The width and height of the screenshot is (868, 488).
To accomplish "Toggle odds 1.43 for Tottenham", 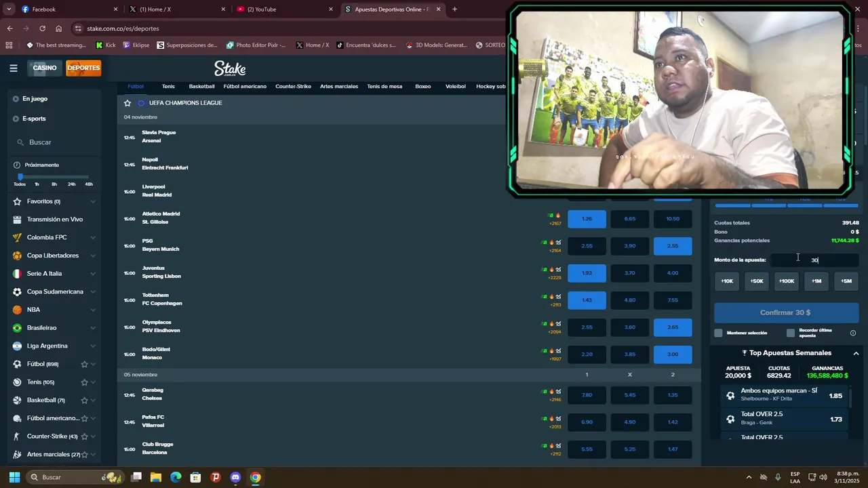I will click(587, 300).
